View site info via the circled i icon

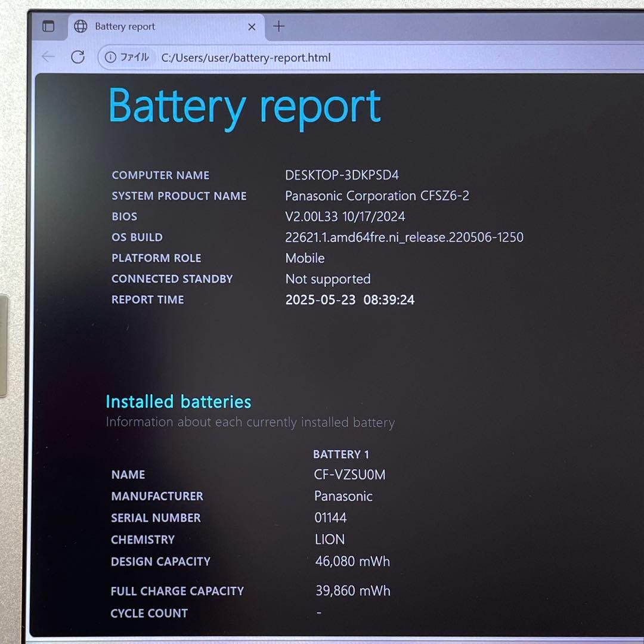[110, 58]
